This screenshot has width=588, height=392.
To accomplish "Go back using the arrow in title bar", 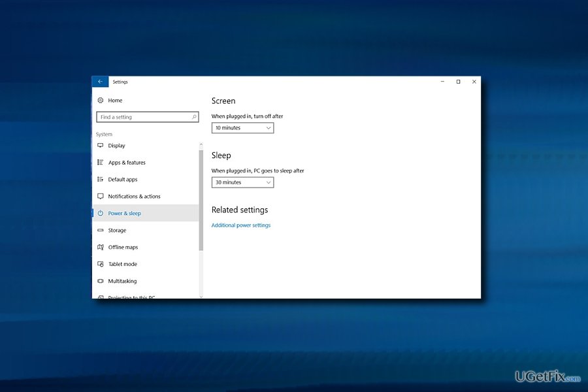I will pos(99,81).
